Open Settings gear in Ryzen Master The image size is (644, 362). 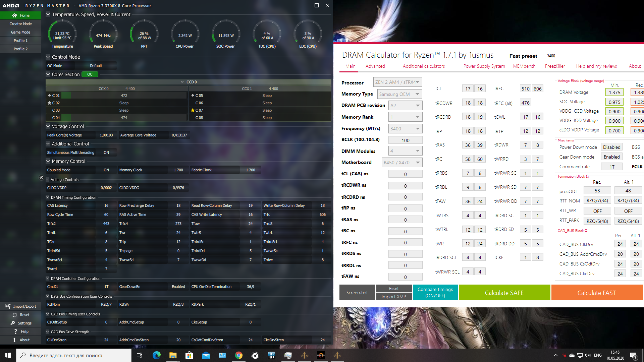(13, 323)
